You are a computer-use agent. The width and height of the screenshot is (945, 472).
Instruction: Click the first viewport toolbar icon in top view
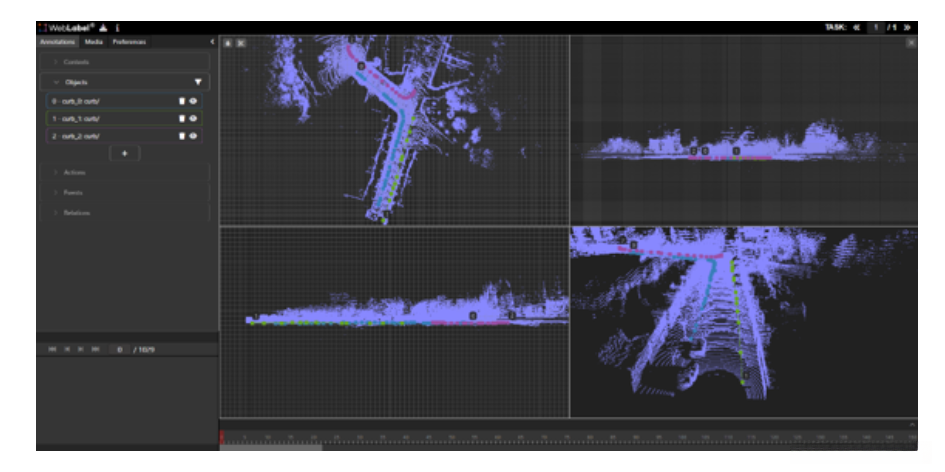click(228, 43)
